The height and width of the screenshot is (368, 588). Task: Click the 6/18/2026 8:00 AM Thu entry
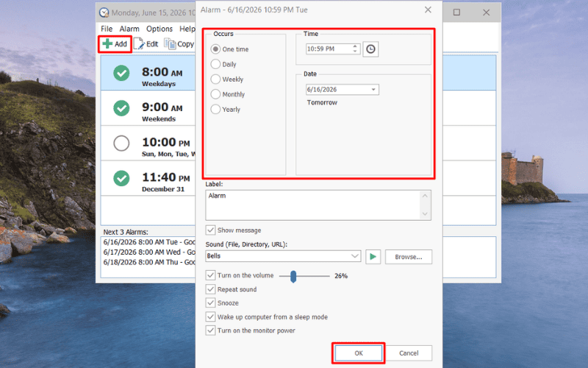click(149, 262)
